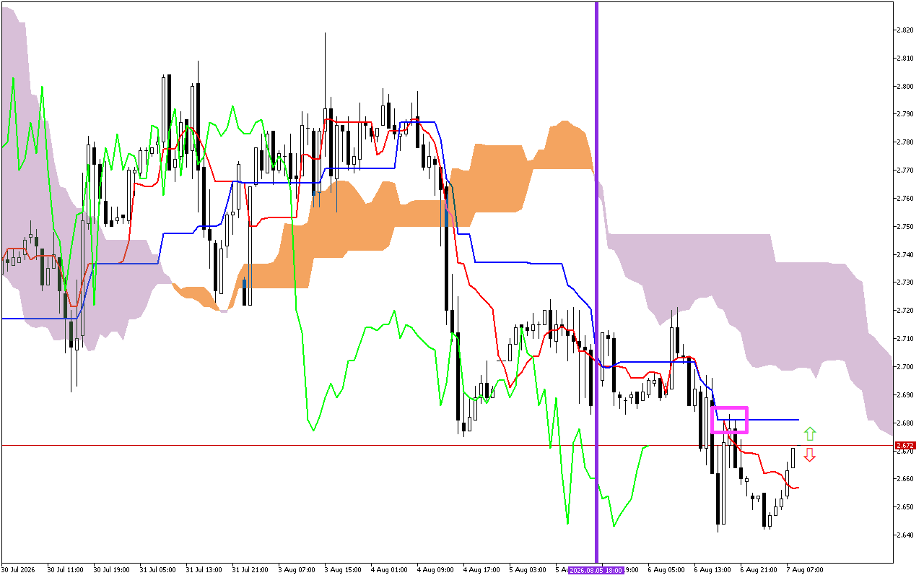Select the 2.690 price scale value
The image size is (924, 578).
905,395
